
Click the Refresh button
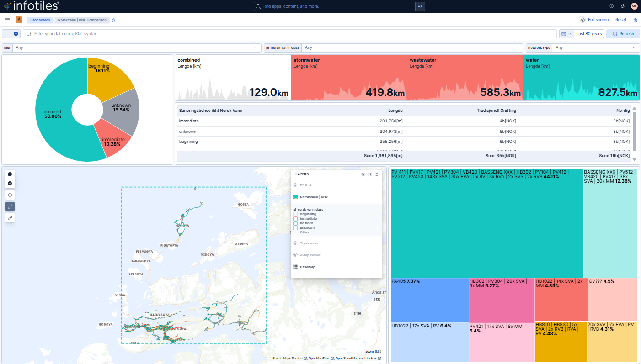pos(623,33)
